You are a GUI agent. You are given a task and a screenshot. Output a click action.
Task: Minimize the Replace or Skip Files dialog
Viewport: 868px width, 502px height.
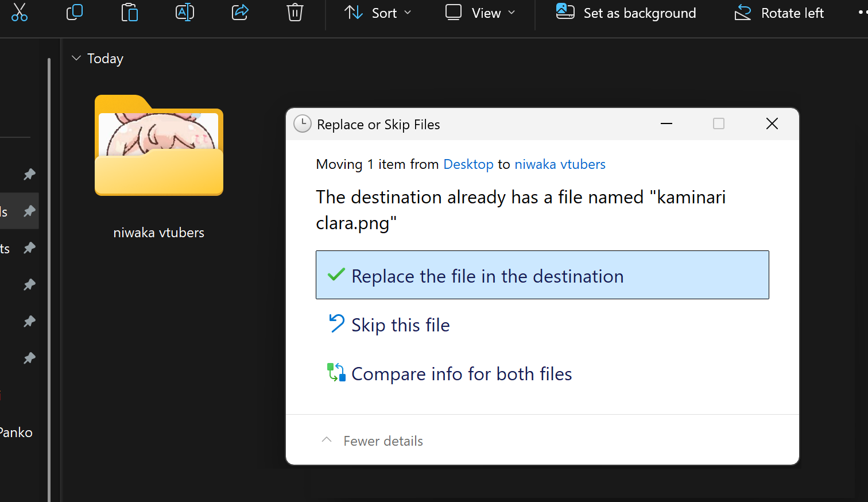[666, 123]
